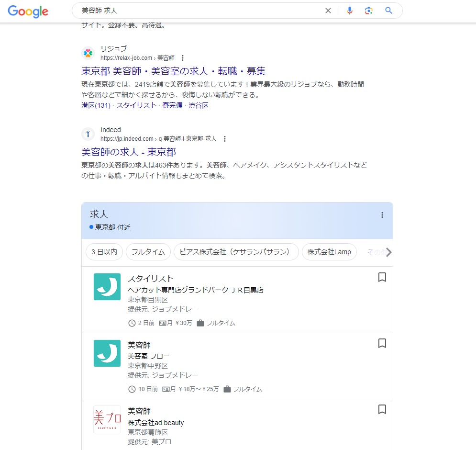The height and width of the screenshot is (450, 476).
Task: Click the 美プロ logo thumbnail
Action: (x=107, y=419)
